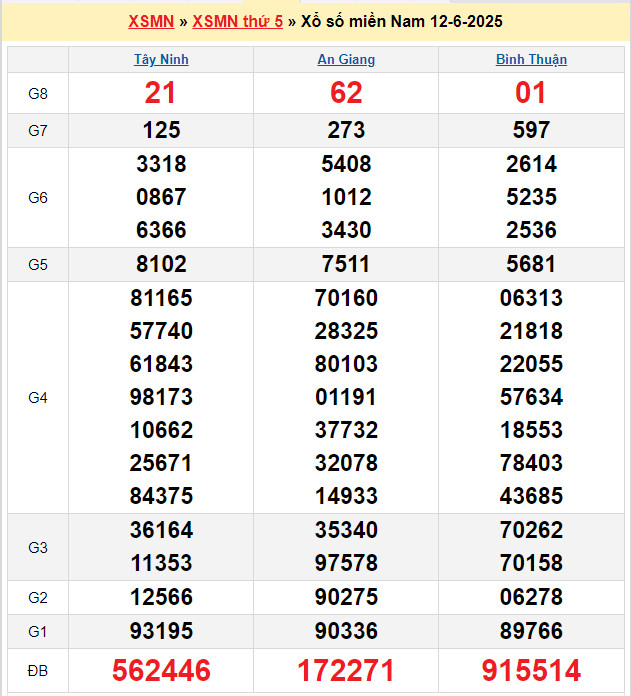Click Bình Thuận G1 value 89766
Screen dimensions: 631x696
[531, 631]
